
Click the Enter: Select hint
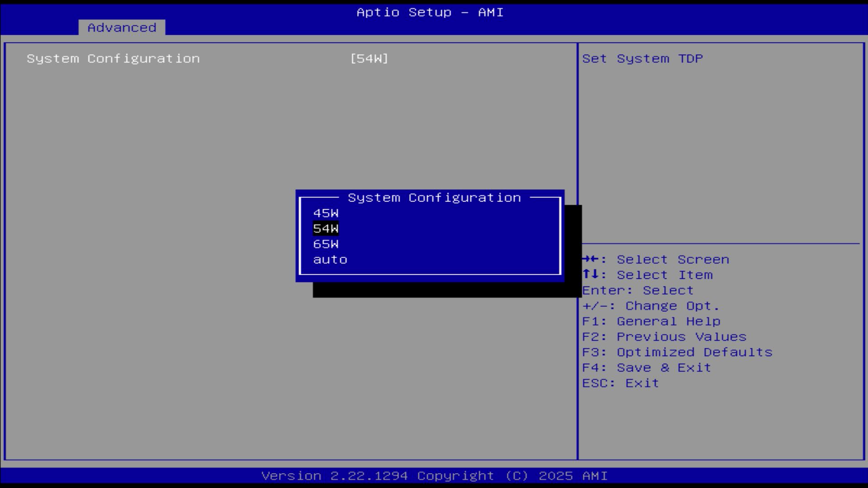coord(637,291)
